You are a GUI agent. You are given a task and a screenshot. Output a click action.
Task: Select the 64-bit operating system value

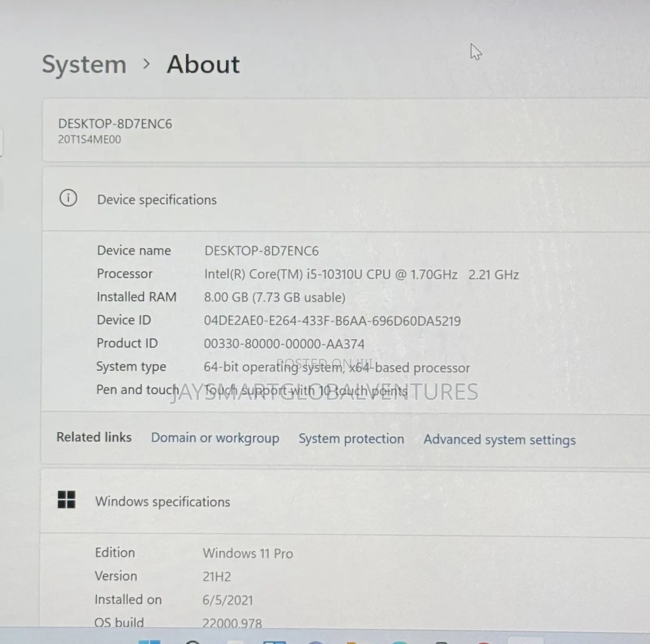(x=337, y=368)
